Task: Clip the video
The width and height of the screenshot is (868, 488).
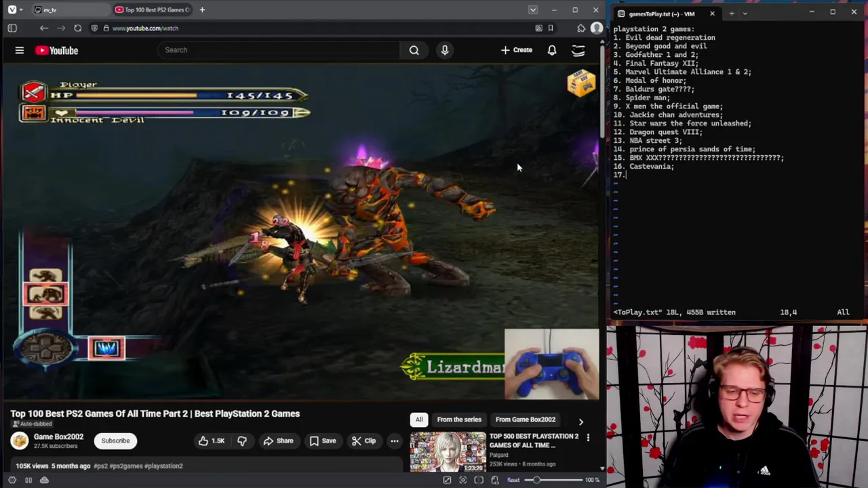Action: pos(364,441)
